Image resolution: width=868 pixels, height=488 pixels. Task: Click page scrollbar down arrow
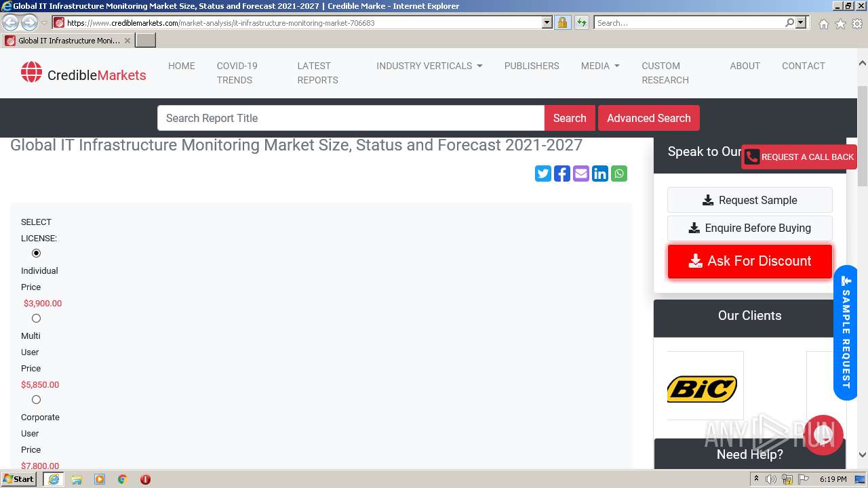(863, 455)
